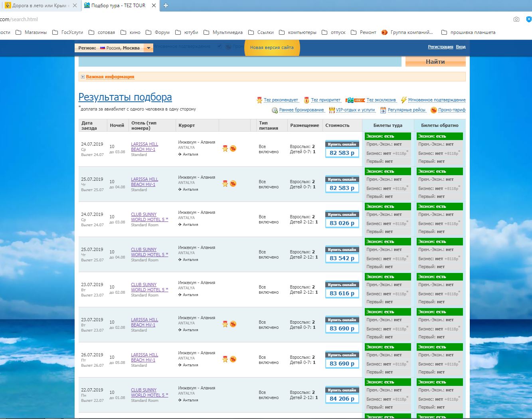Click the camera icon in address bar
This screenshot has height=419, width=532.
[x=516, y=19]
